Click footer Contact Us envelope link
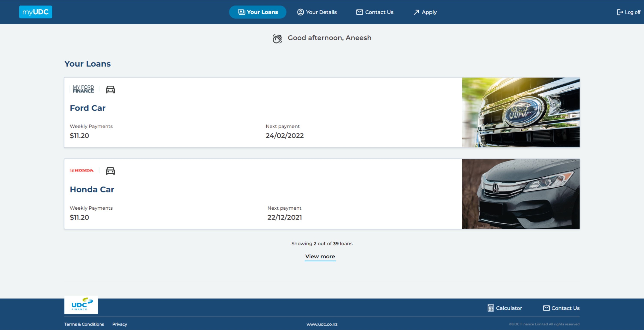 click(x=561, y=308)
